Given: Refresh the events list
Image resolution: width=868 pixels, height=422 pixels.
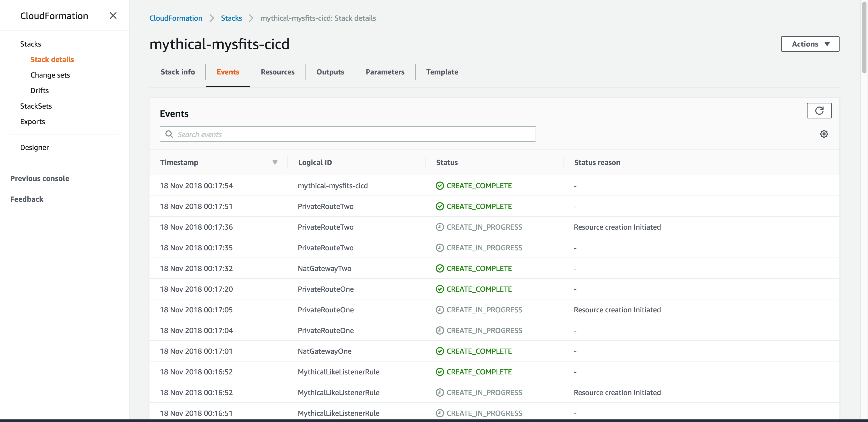Looking at the screenshot, I should [x=819, y=111].
